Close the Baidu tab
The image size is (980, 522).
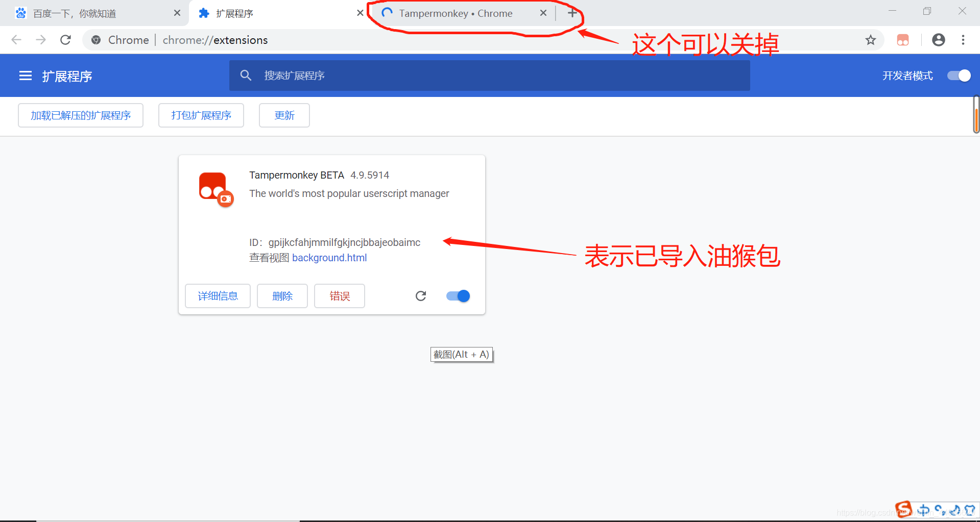pos(177,13)
